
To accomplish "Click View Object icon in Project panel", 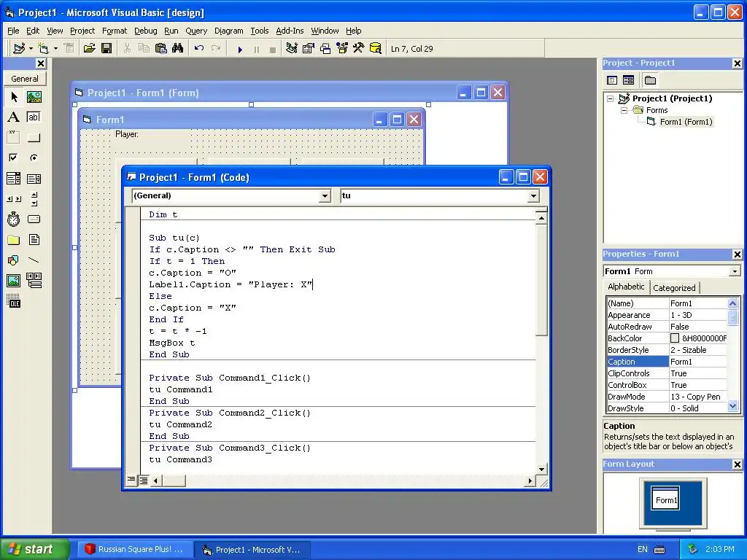I will coord(628,80).
